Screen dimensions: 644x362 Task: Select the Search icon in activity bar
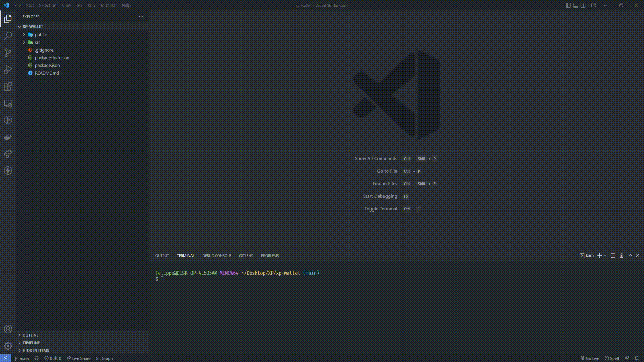tap(8, 35)
